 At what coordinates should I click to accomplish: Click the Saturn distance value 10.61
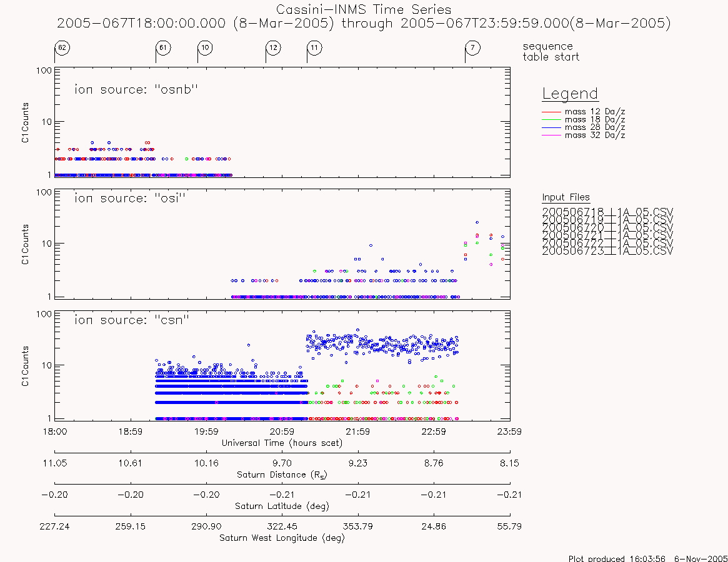click(x=131, y=463)
